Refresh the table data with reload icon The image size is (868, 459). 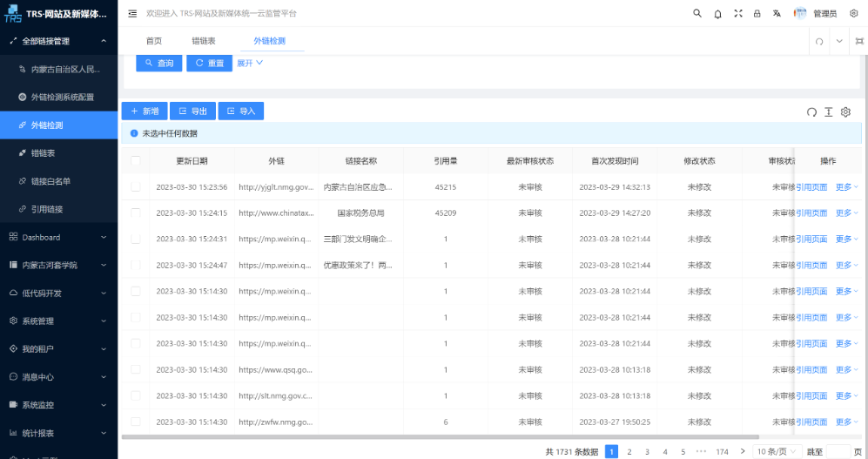pyautogui.click(x=812, y=111)
